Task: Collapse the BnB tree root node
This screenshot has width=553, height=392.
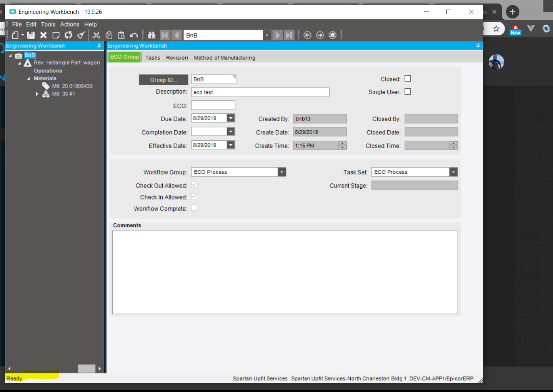Action: 10,56
